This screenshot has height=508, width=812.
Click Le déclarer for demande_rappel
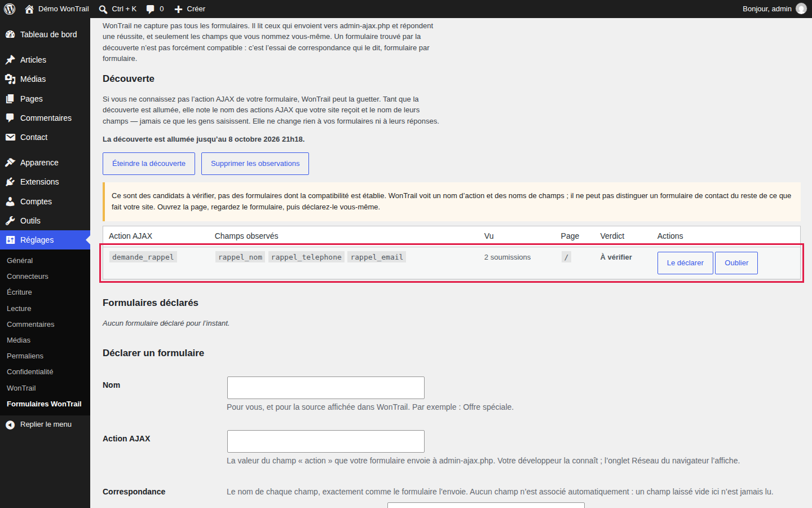click(x=685, y=263)
